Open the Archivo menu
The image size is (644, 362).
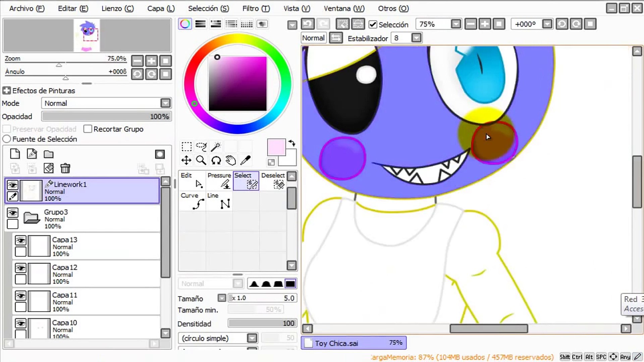[27, 8]
